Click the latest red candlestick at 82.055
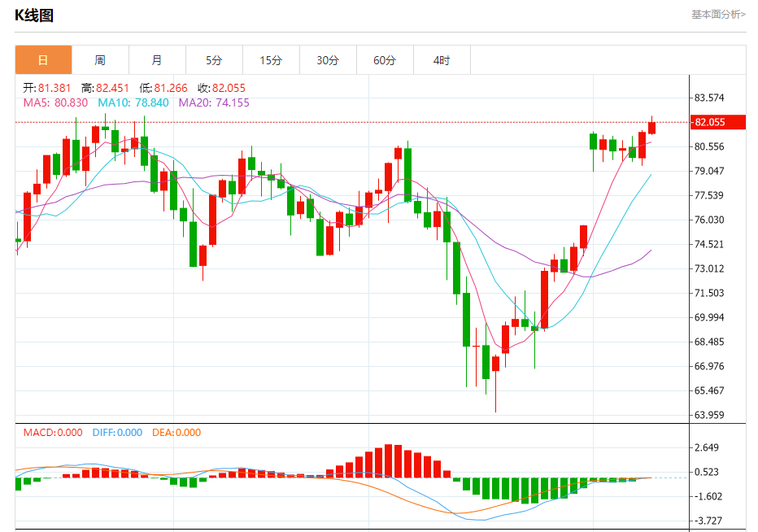The height and width of the screenshot is (532, 758). point(651,128)
